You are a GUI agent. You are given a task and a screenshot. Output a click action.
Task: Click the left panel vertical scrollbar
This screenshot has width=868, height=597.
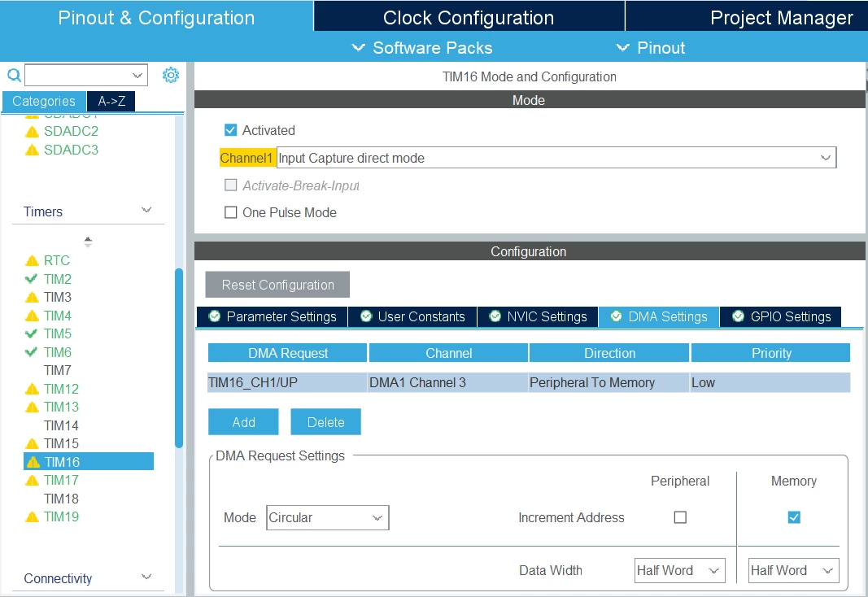(179, 358)
